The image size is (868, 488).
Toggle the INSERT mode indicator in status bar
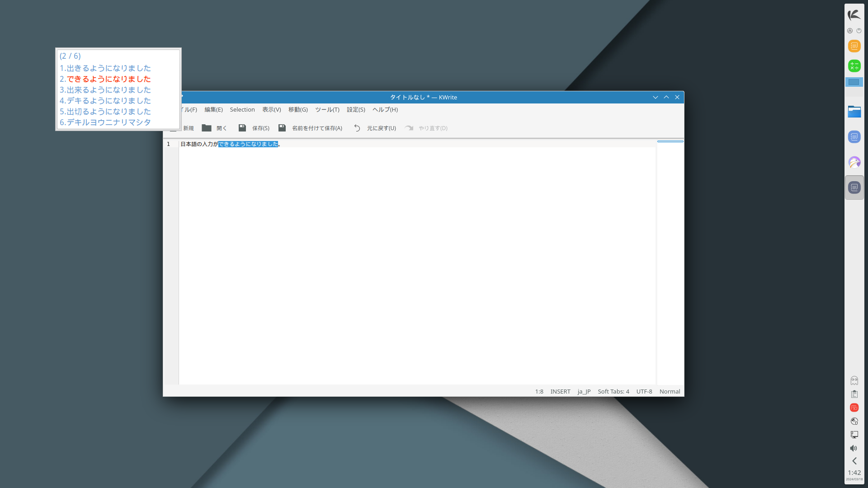(x=560, y=391)
